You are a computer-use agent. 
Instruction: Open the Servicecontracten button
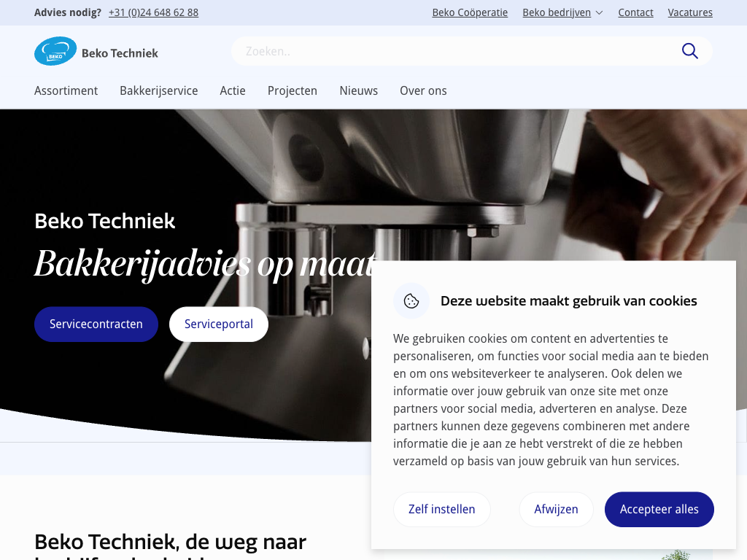96,324
